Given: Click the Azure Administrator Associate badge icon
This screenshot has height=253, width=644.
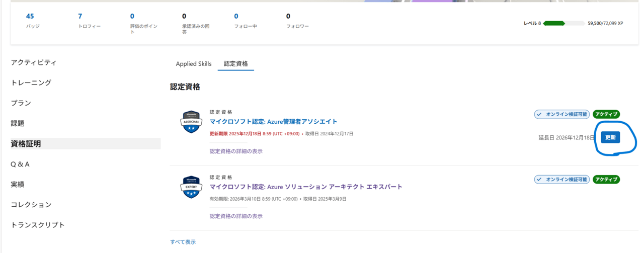Looking at the screenshot, I should 191,122.
